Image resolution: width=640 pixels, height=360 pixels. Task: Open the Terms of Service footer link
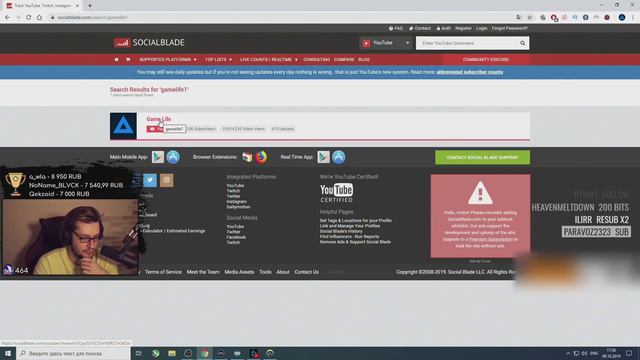(163, 272)
